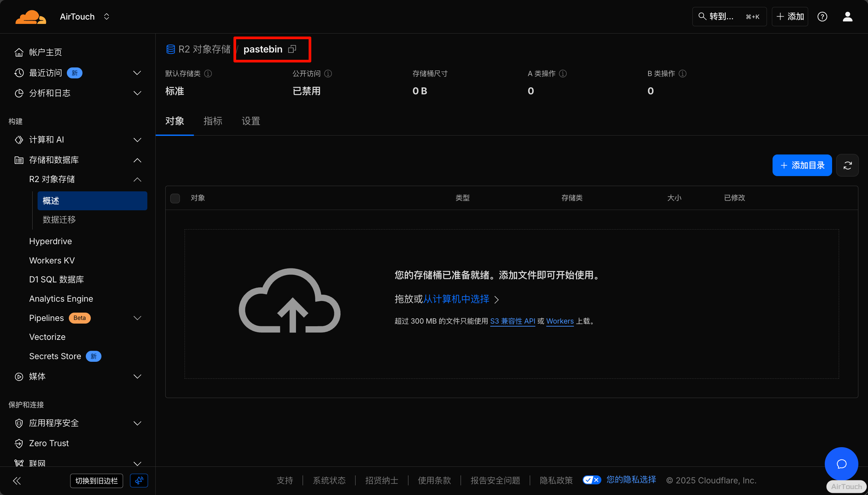This screenshot has width=868, height=495.
Task: Open the user profile icon
Action: pos(847,17)
